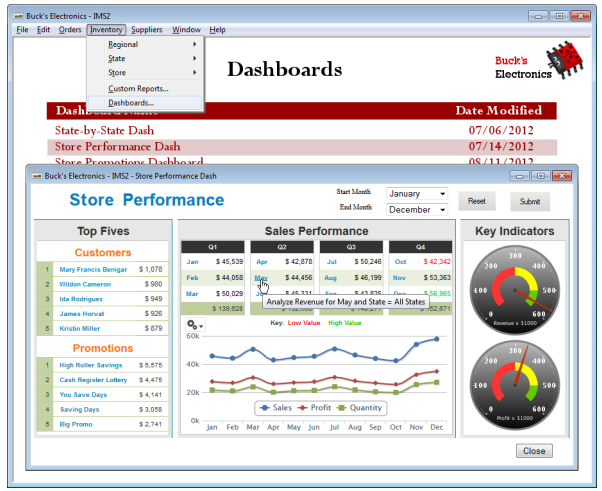Click the 07/06/2012 date modified
Screen dimensions: 602x491
tap(501, 131)
